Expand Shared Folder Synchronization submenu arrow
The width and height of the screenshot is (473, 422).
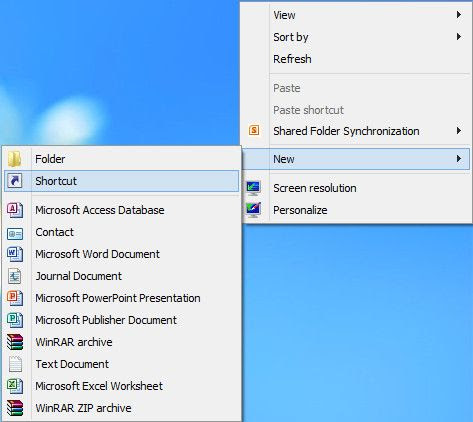click(x=459, y=131)
